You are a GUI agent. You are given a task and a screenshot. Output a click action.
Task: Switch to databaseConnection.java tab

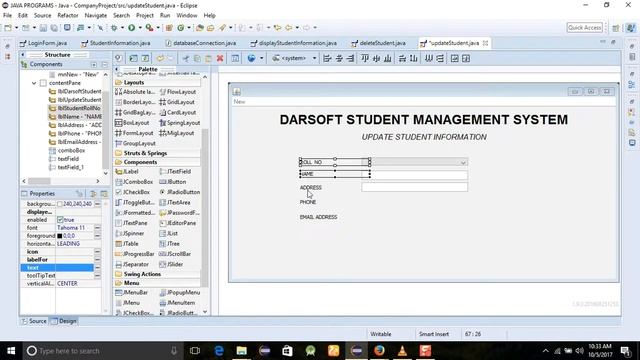tap(201, 43)
